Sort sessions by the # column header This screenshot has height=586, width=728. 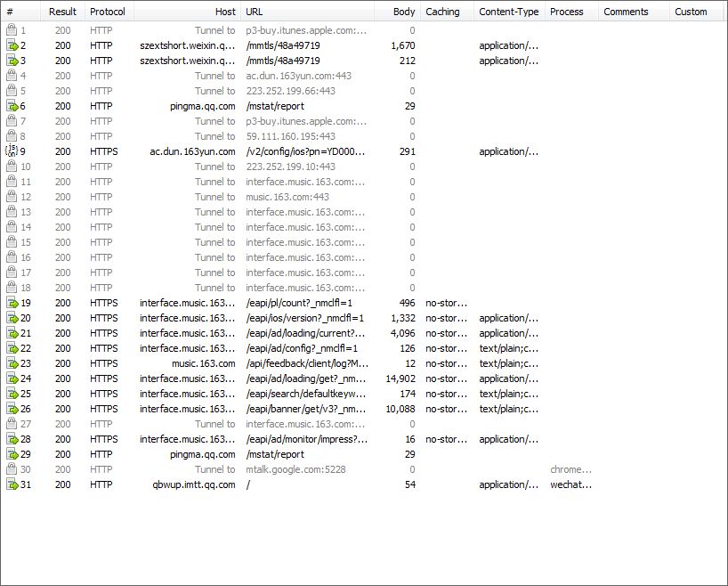(x=20, y=12)
